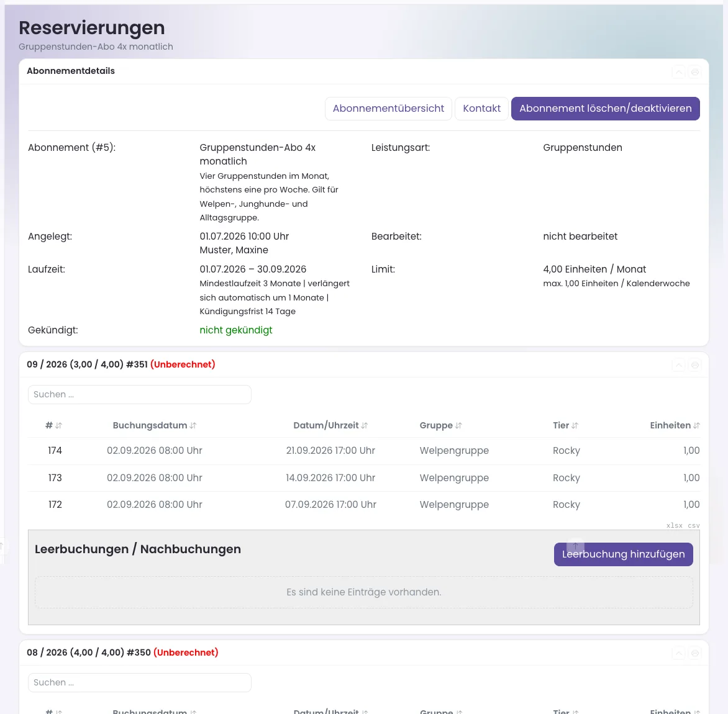Click the limit text '4,00 Einheiten / Monat'
This screenshot has height=714, width=728.
594,269
